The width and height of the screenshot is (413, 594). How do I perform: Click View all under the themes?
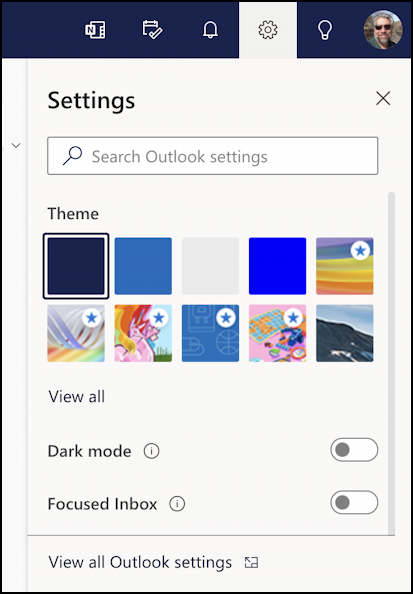tap(77, 397)
